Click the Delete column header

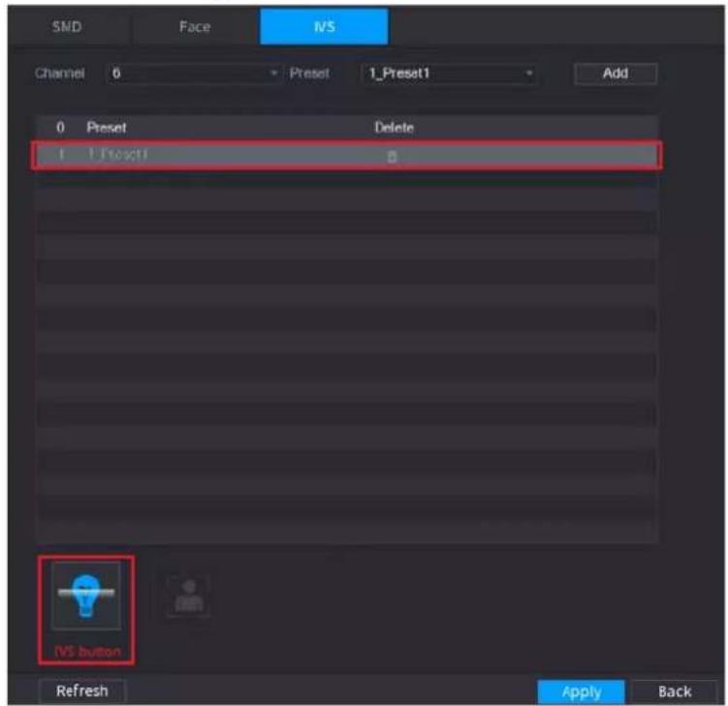pos(395,127)
